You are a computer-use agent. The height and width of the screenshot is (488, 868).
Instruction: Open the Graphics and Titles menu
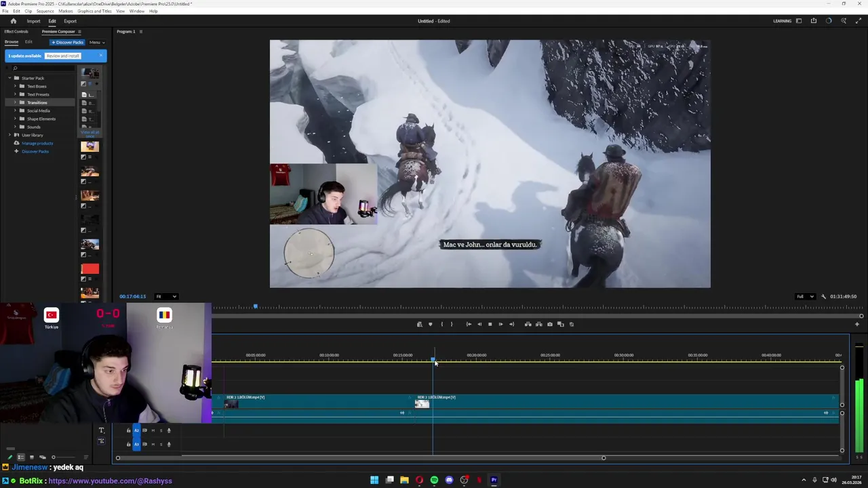pyautogui.click(x=94, y=12)
